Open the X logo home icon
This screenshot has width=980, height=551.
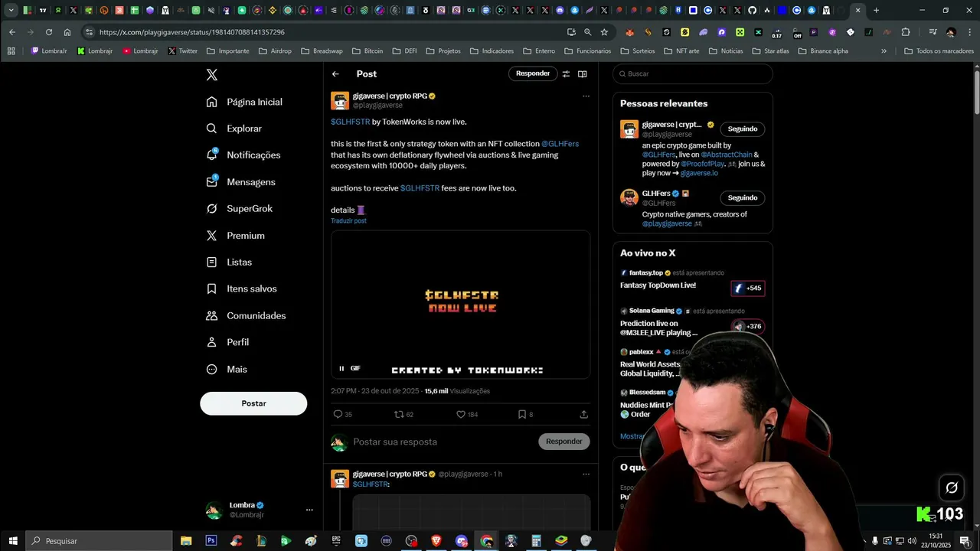tap(212, 75)
